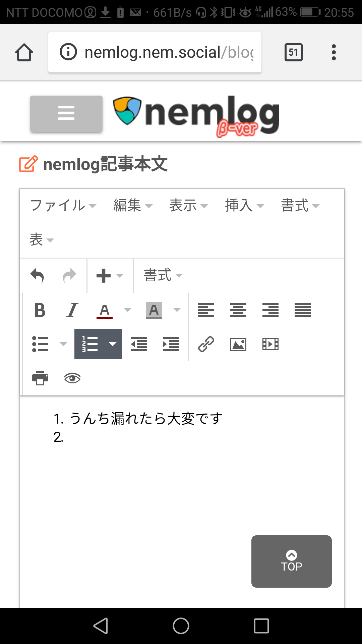Screen dimensions: 362x644
Task: Tap the browser address bar
Action: [155, 52]
